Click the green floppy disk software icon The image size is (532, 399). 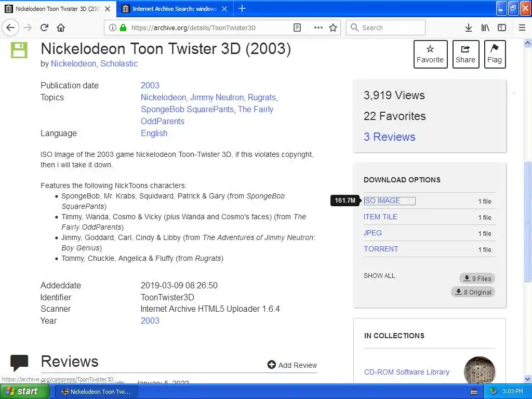tap(19, 50)
